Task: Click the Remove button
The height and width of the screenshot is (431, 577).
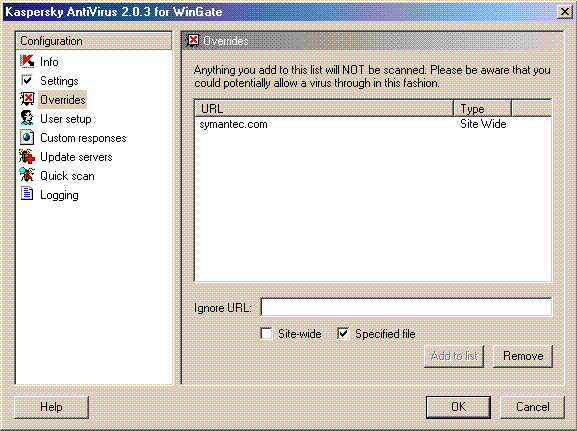Action: pyautogui.click(x=523, y=356)
